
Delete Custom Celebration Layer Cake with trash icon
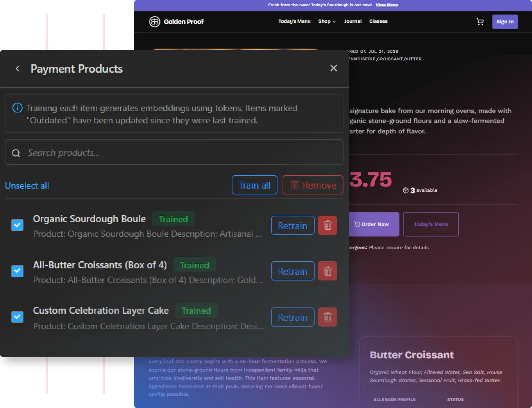point(327,317)
